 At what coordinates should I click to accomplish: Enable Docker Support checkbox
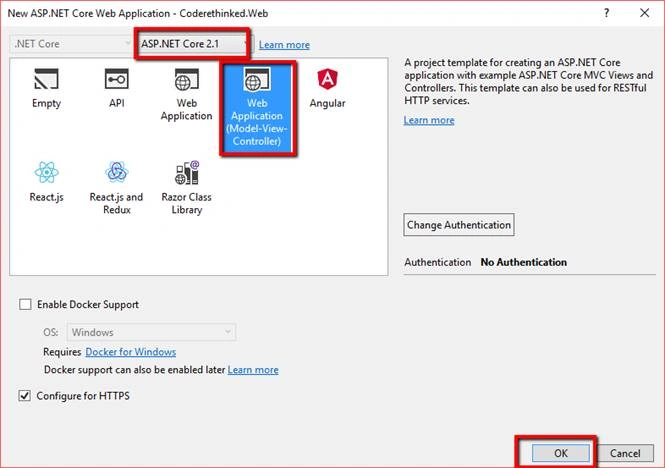tap(25, 304)
